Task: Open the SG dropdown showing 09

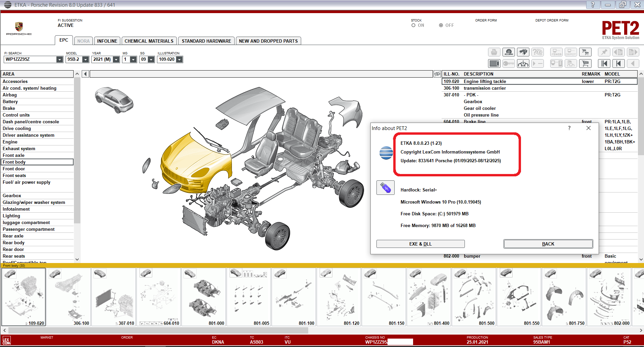Action: coord(151,59)
